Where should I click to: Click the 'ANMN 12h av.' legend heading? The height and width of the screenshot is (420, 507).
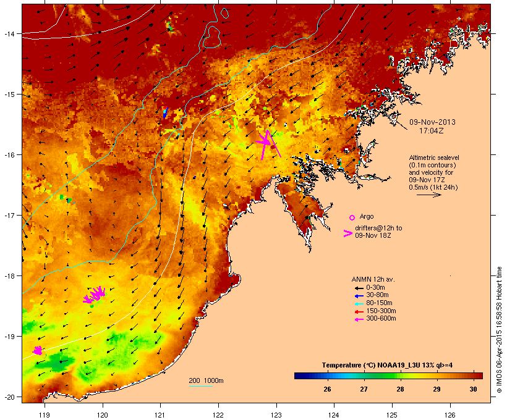coord(373,279)
